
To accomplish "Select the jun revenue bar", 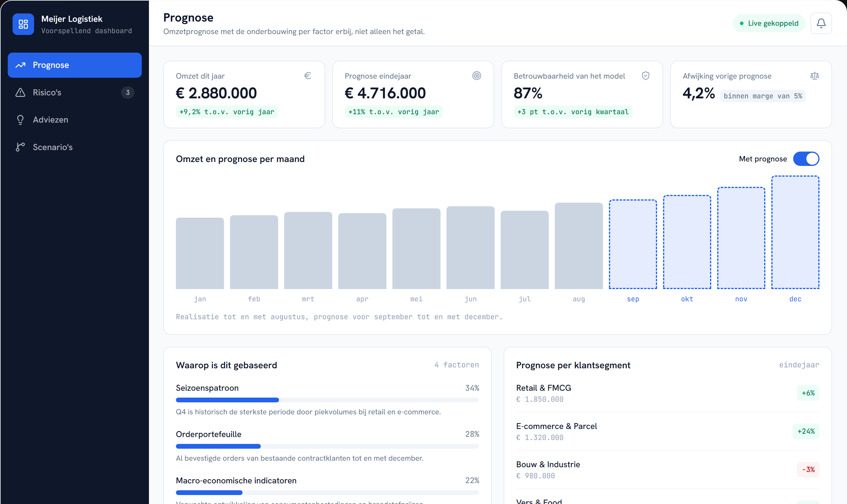I will coord(470,248).
